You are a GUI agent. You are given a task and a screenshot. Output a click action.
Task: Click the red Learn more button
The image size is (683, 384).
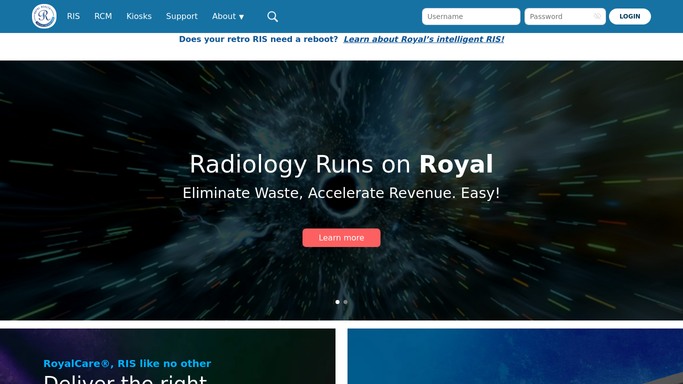click(x=341, y=238)
